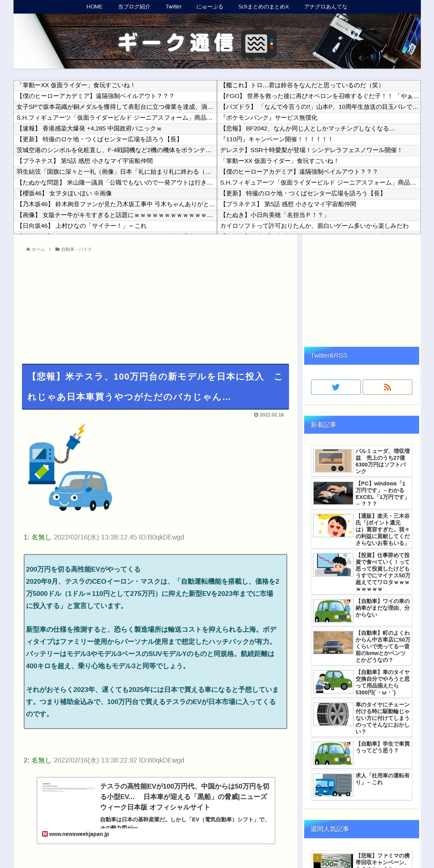Click the home icon in the breadcrumb

point(28,249)
